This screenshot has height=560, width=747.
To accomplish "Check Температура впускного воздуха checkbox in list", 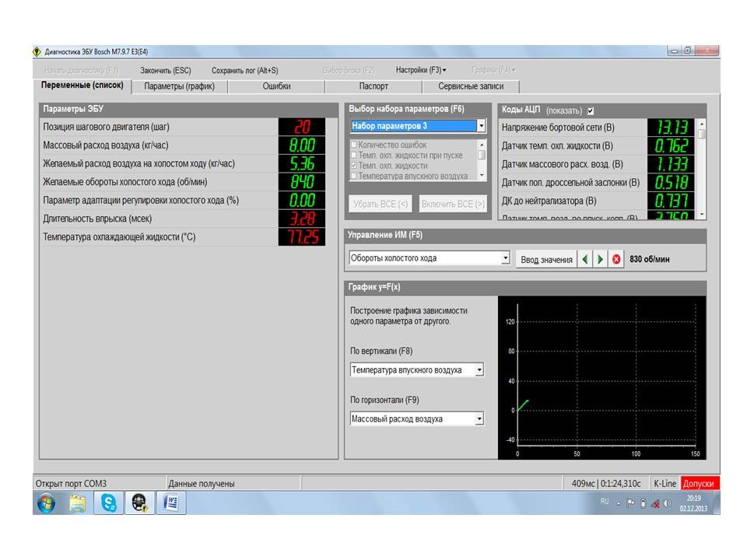I will 353,176.
